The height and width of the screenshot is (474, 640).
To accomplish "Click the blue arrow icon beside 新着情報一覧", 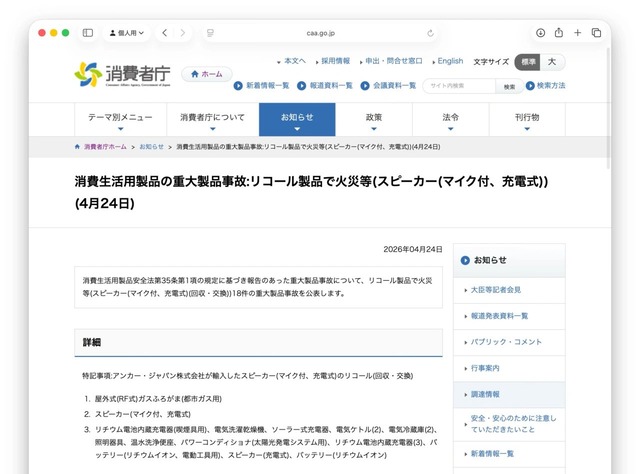I will pyautogui.click(x=238, y=86).
